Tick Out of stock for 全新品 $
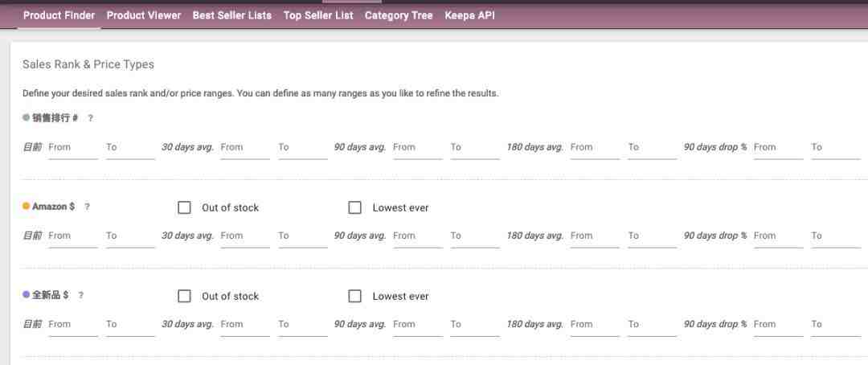 tap(184, 297)
